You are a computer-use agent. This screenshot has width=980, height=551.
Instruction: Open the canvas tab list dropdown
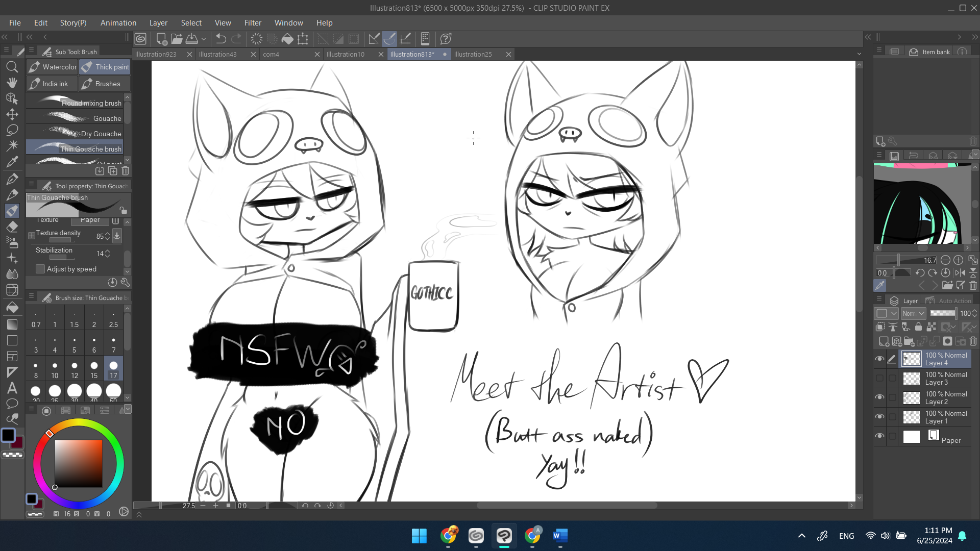point(859,54)
